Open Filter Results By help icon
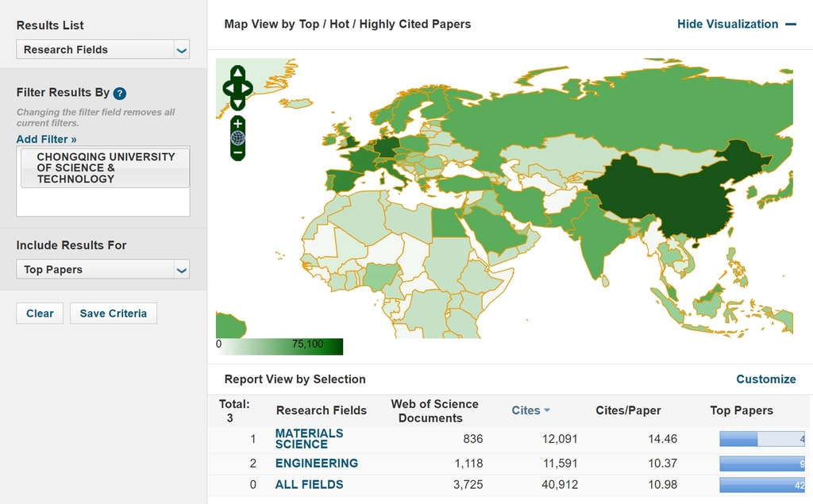The height and width of the screenshot is (504, 813). point(120,93)
